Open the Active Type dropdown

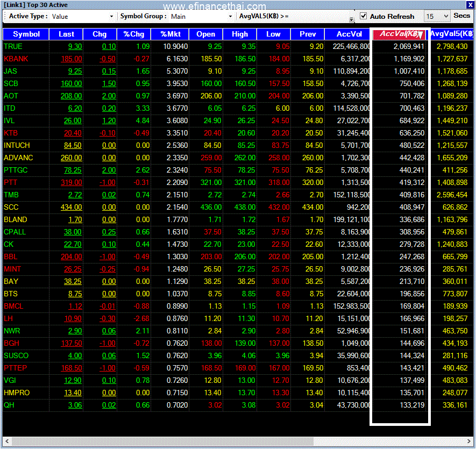[x=111, y=16]
